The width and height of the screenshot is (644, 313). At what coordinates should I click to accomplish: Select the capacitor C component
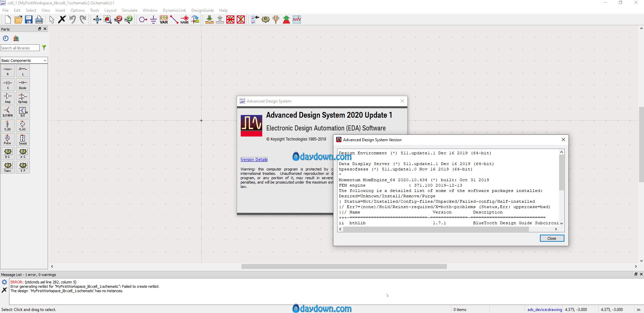8,84
